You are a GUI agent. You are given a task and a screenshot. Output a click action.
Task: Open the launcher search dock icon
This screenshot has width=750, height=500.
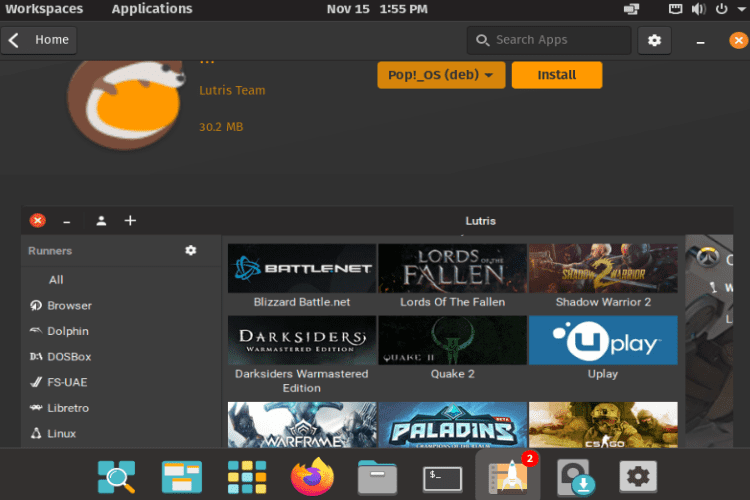(x=116, y=477)
